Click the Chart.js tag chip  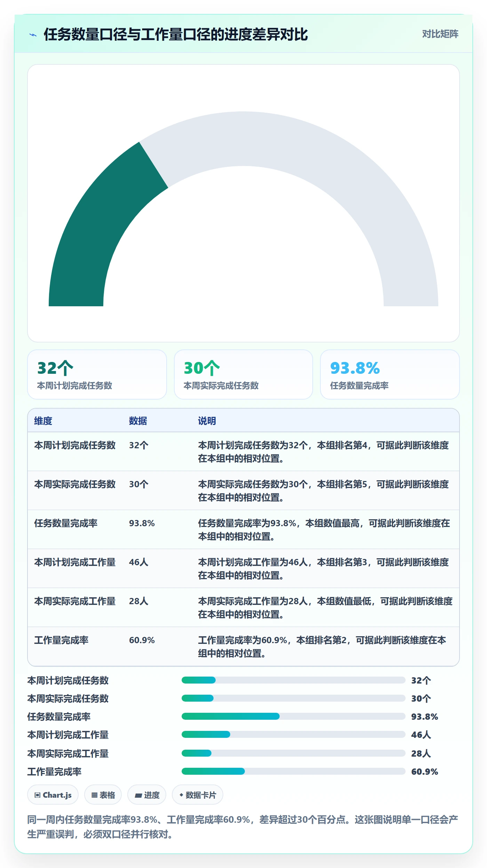[x=53, y=795]
